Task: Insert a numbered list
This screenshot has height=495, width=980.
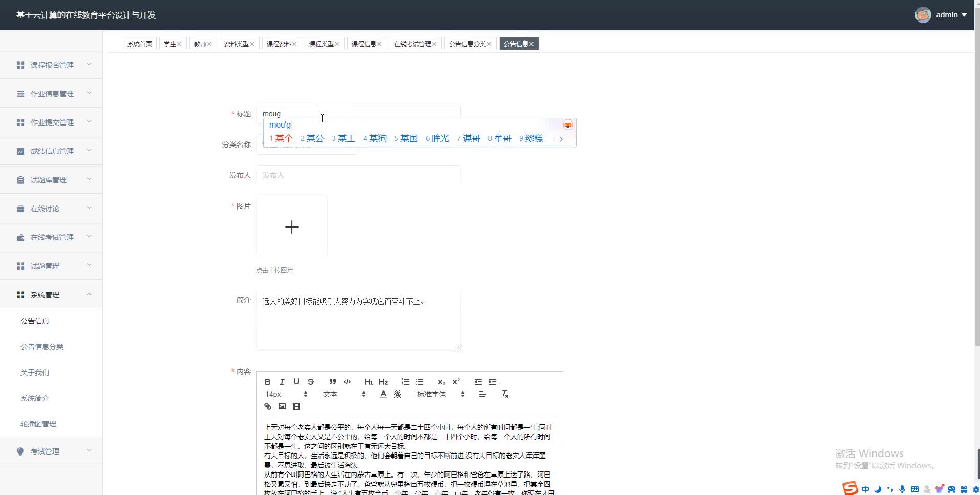Action: pos(405,382)
